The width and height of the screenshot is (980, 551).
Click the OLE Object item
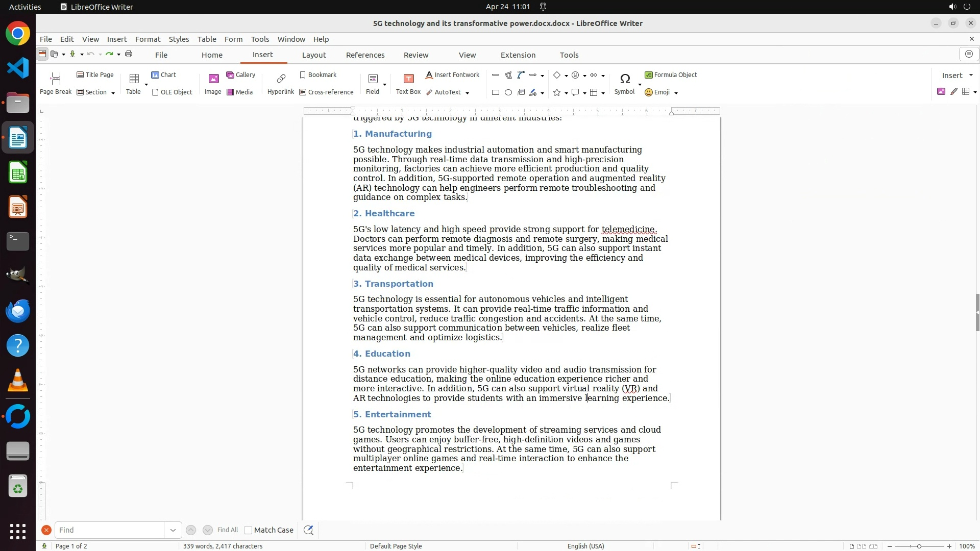tap(172, 92)
